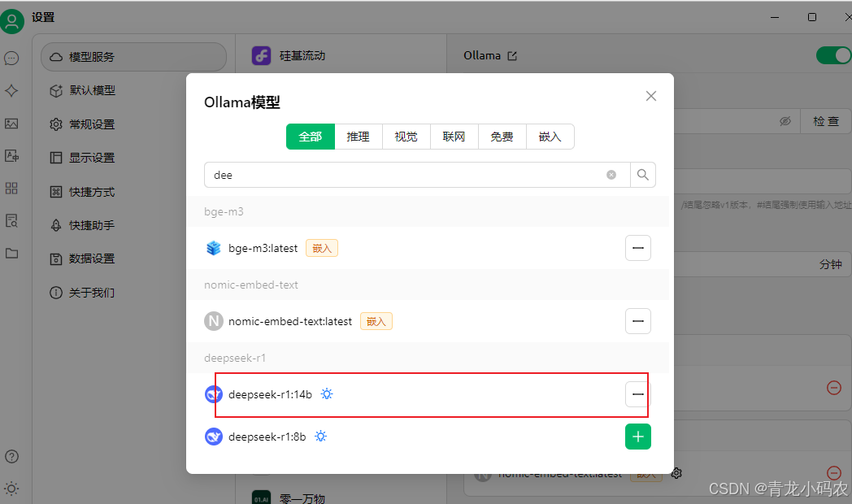Screen dimensions: 852x504
Task: Click the nomic-embed-text N avatar
Action: pos(214,321)
